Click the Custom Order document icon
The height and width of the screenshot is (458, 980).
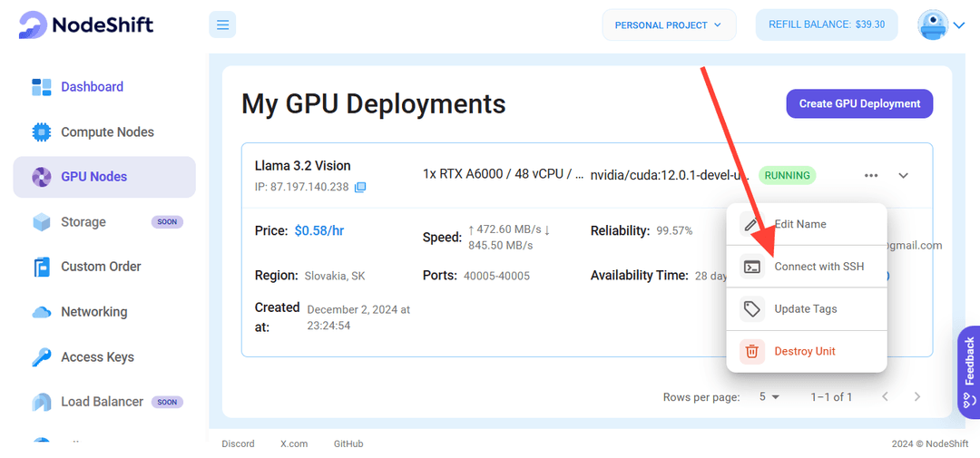tap(41, 267)
